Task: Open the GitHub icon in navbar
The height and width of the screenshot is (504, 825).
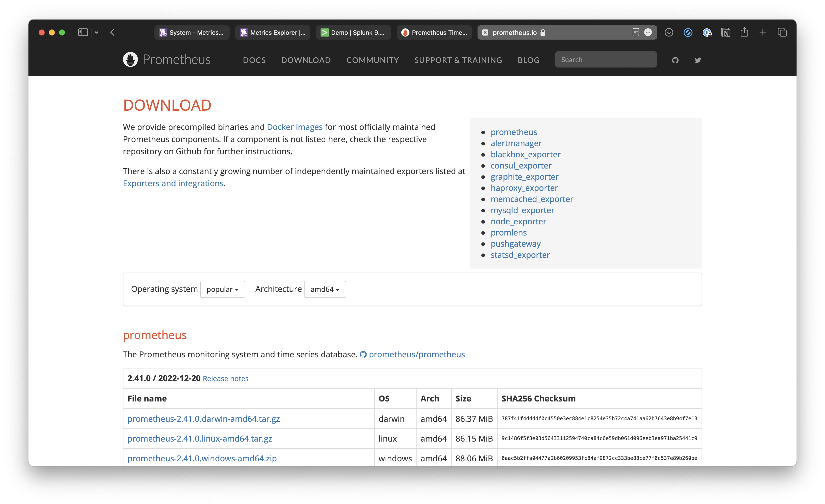Action: [675, 60]
